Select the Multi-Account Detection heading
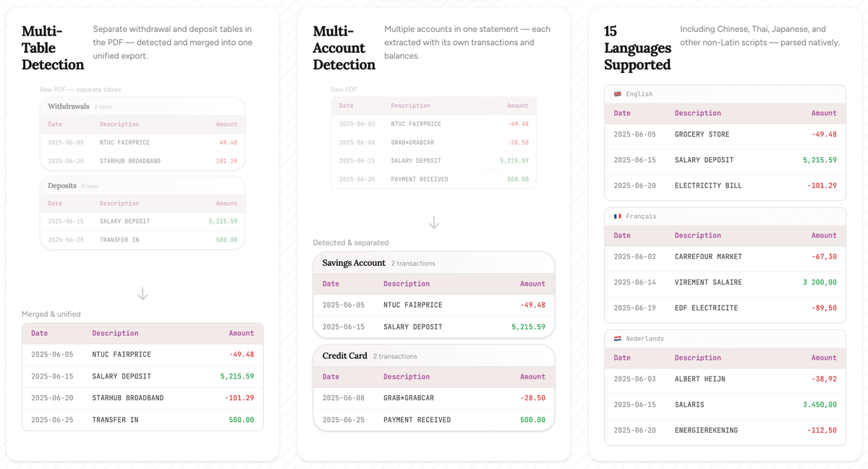Viewport: 868px width, 469px height. click(344, 48)
